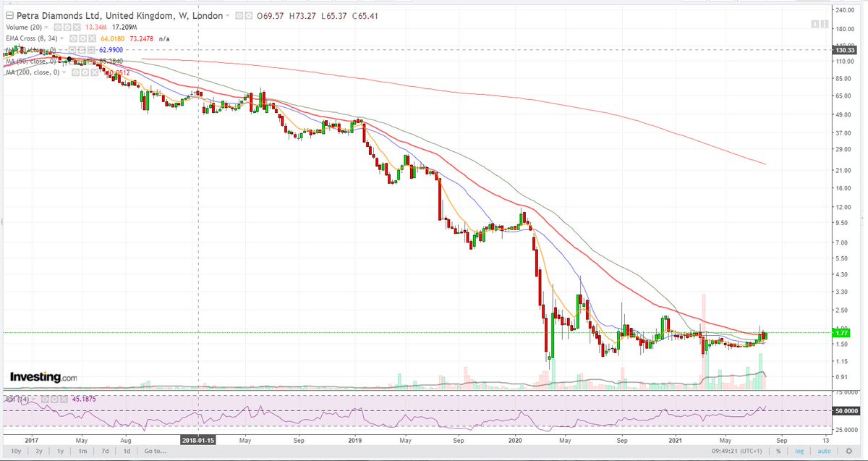This screenshot has width=868, height=461.
Task: Open the MA (20) settings gear
Action: (x=81, y=50)
